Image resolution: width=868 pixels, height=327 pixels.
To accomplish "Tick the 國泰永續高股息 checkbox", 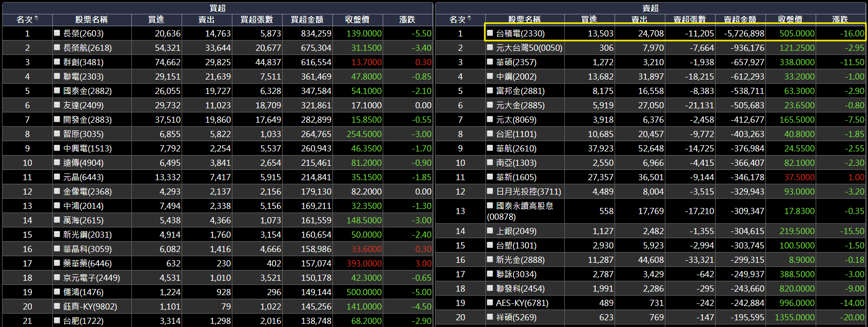I will click(490, 205).
